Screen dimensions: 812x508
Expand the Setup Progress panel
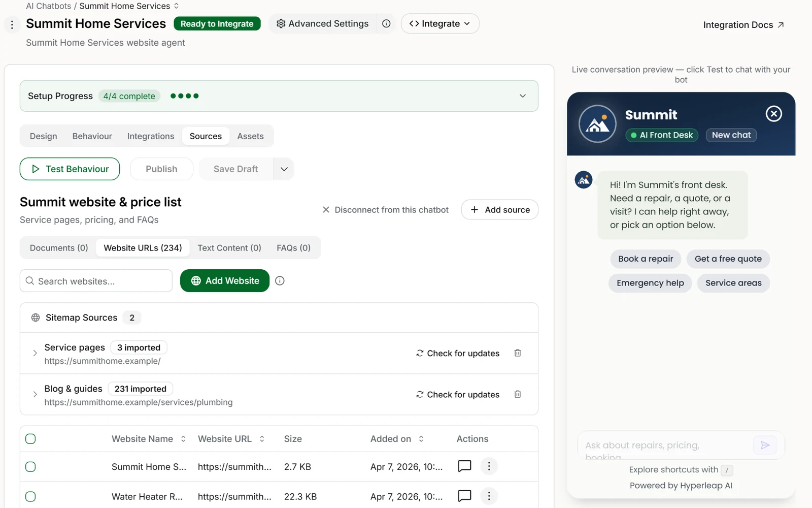(523, 96)
